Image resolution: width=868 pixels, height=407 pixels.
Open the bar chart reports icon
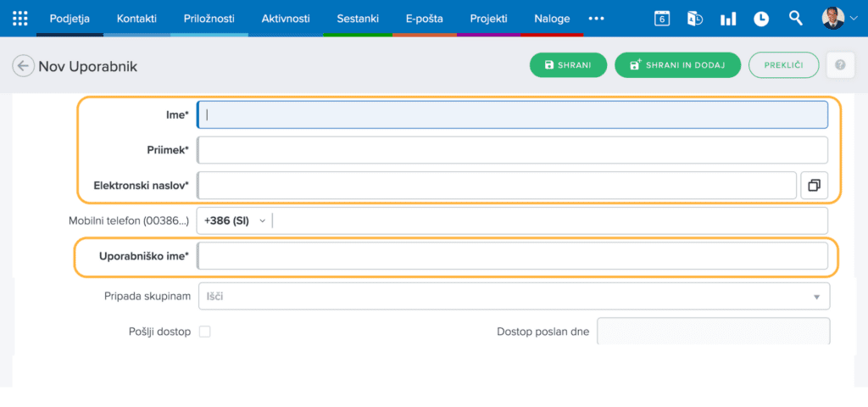click(728, 18)
